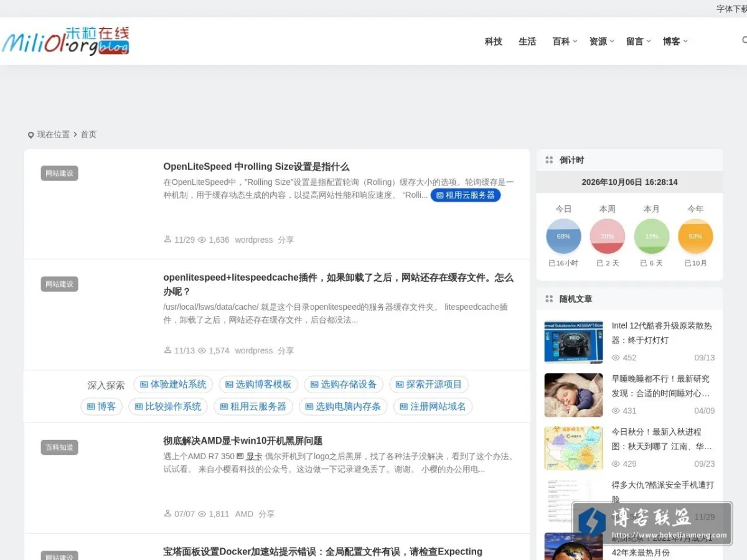Image resolution: width=747 pixels, height=560 pixels.
Task: Click the author icon beside 11/29 date
Action: (x=167, y=240)
